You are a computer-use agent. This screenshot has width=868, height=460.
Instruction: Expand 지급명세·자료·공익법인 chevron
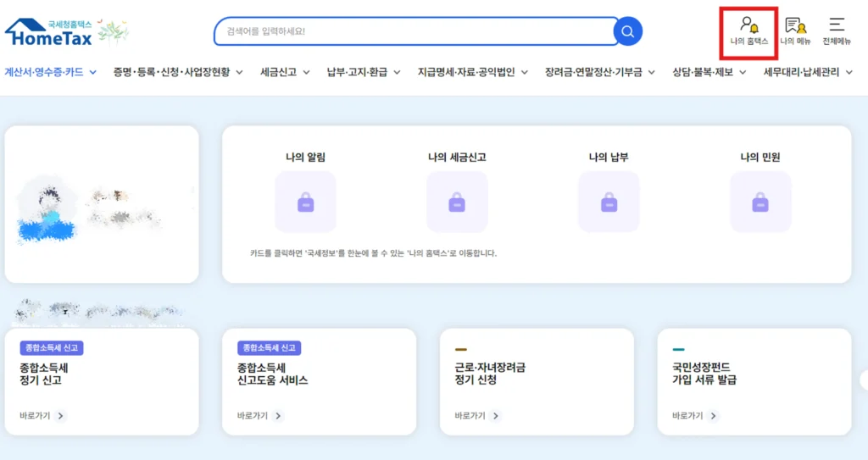[x=524, y=73]
